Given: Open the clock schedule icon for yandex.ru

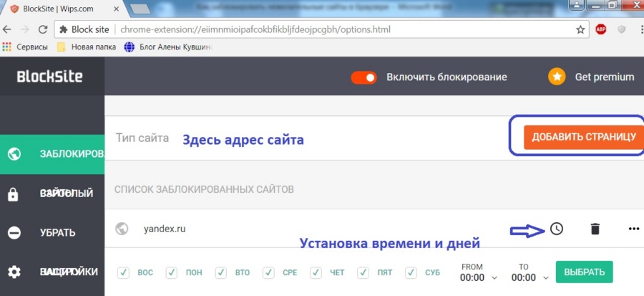Looking at the screenshot, I should tap(557, 229).
